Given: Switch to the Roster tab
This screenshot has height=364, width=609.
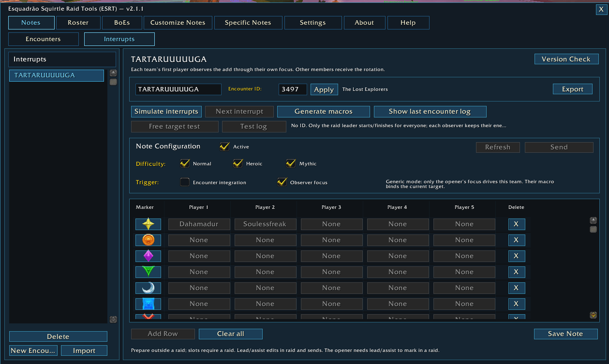Looking at the screenshot, I should [78, 23].
